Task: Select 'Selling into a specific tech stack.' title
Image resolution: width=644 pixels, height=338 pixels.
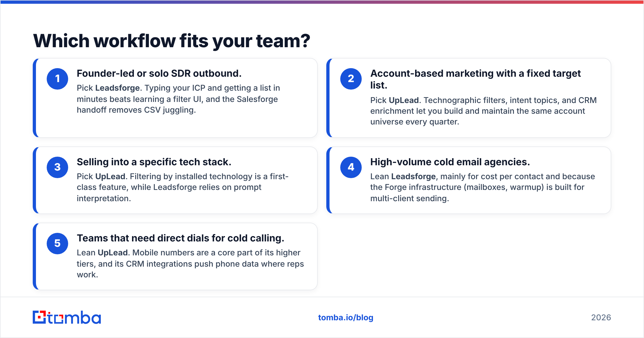Action: (154, 162)
